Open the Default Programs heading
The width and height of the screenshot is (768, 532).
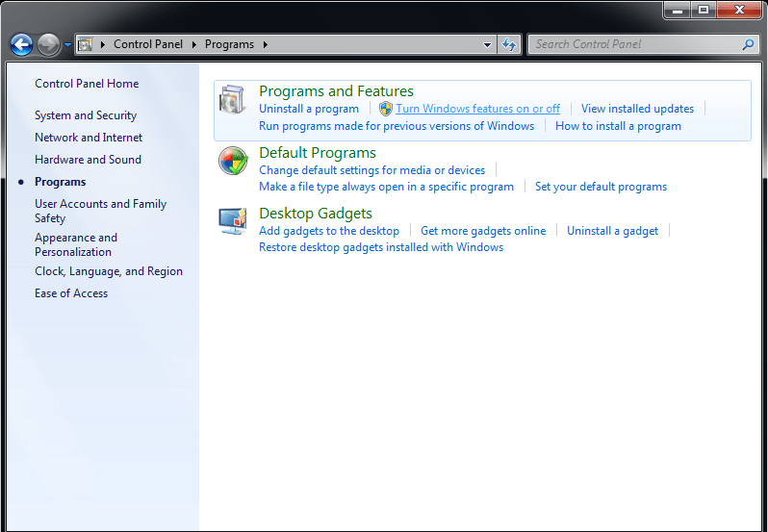(318, 153)
